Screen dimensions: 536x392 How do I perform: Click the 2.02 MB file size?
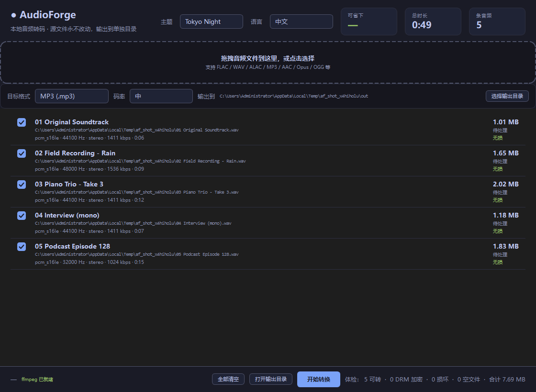(x=505, y=184)
